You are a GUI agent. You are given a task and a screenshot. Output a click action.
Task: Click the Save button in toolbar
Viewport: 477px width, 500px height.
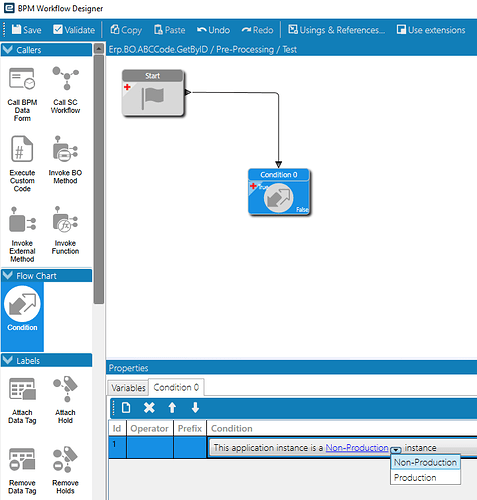[x=27, y=30]
